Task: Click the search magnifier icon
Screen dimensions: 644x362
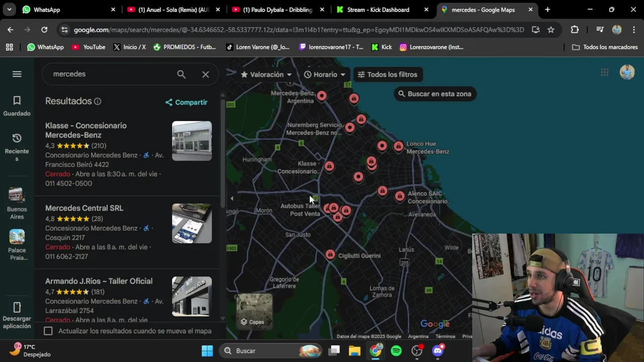Action: pos(181,74)
